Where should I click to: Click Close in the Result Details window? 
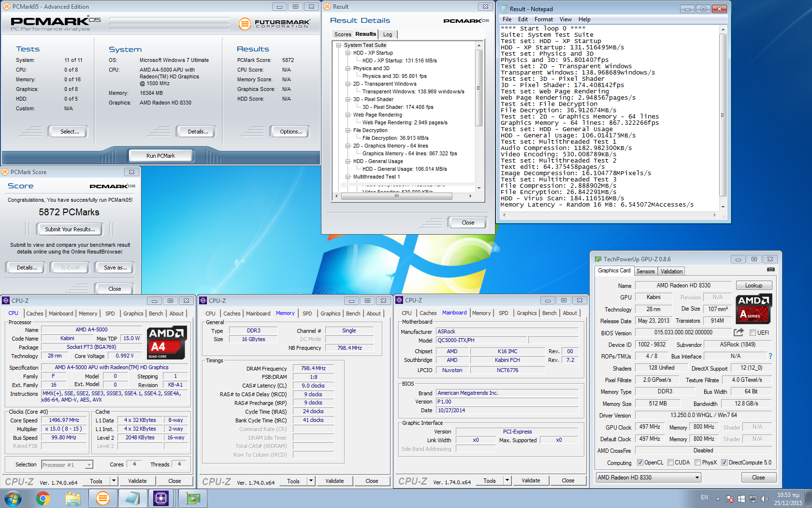[x=468, y=223]
